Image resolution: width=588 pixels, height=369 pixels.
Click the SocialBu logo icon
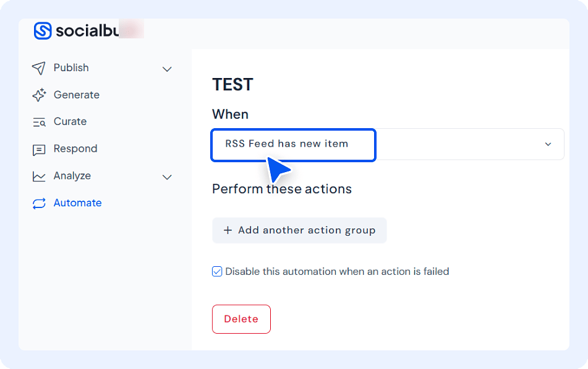coord(43,30)
